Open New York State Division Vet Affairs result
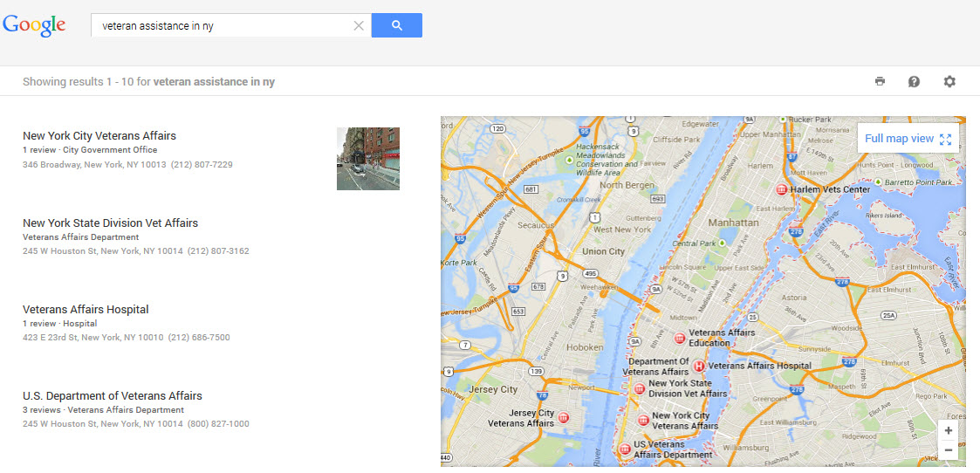Viewport: 980px width, 473px height. pos(110,223)
